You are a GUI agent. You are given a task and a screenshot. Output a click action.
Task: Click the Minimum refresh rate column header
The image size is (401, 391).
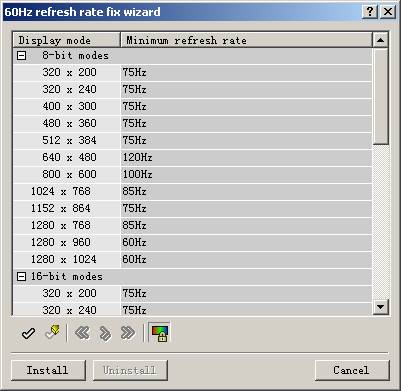246,40
